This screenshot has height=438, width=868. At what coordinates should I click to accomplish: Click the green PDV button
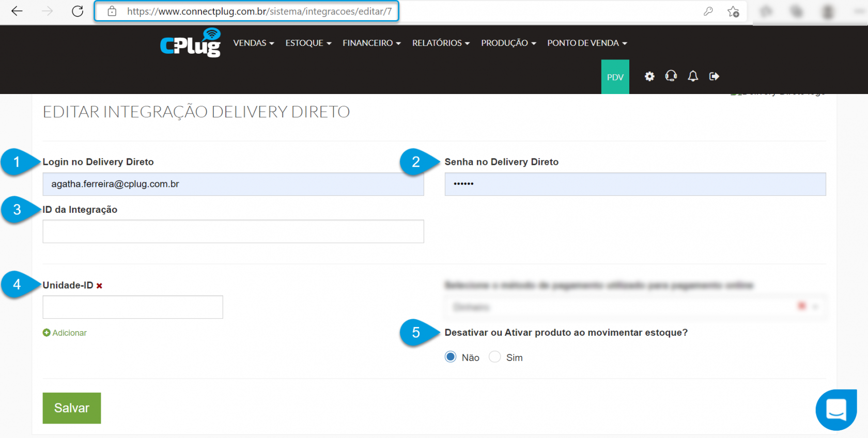tap(615, 77)
